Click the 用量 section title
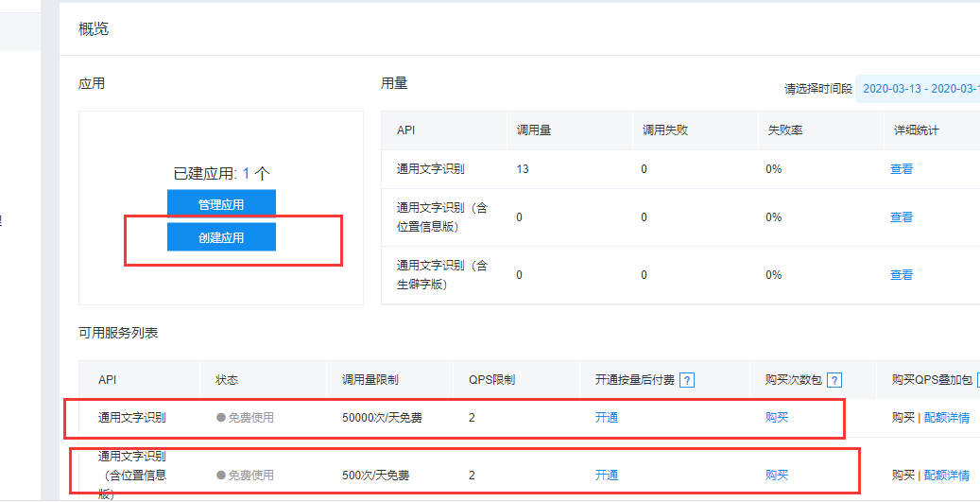980x502 pixels. (x=394, y=83)
